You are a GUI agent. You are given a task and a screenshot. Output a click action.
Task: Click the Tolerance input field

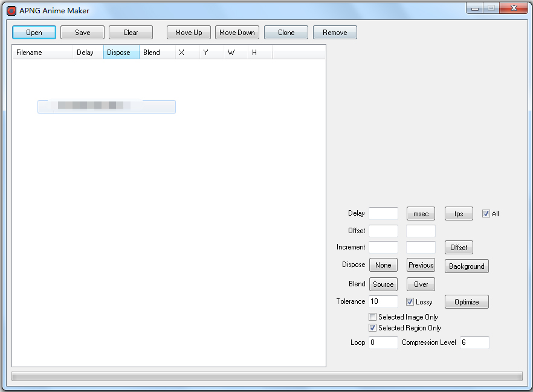pos(383,301)
